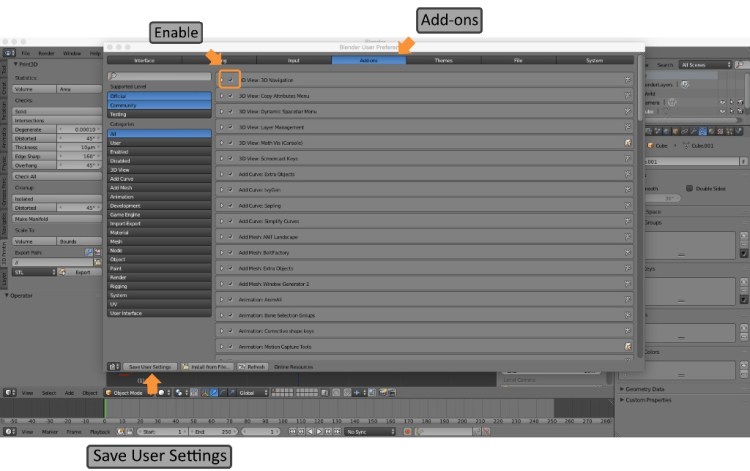Open Global orientation dropdown
The height and width of the screenshot is (471, 750).
coord(253,393)
